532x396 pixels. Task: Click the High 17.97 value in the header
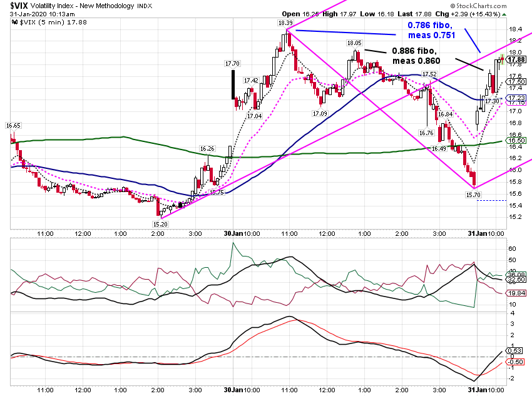pos(339,14)
